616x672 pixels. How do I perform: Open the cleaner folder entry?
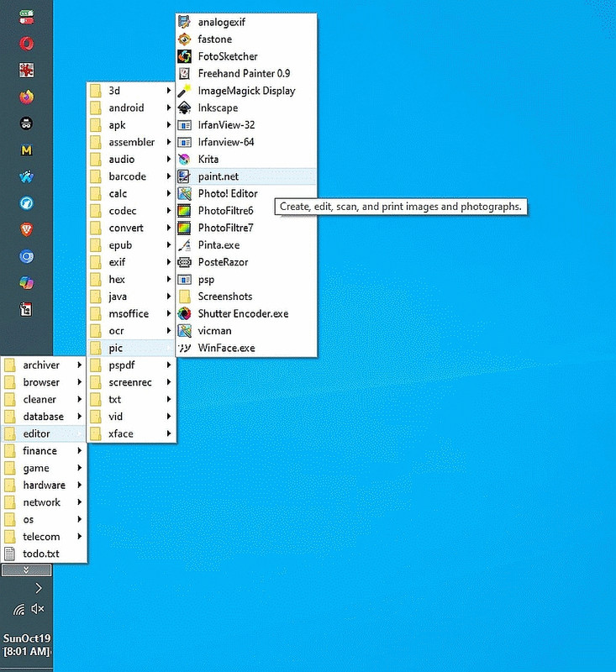(44, 399)
